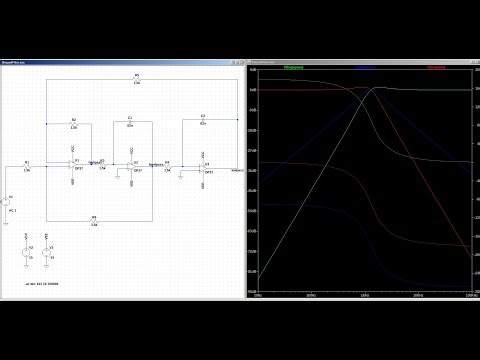Click the blue V(bandpass) trace label in the plot
The height and width of the screenshot is (360, 480).
365,67
